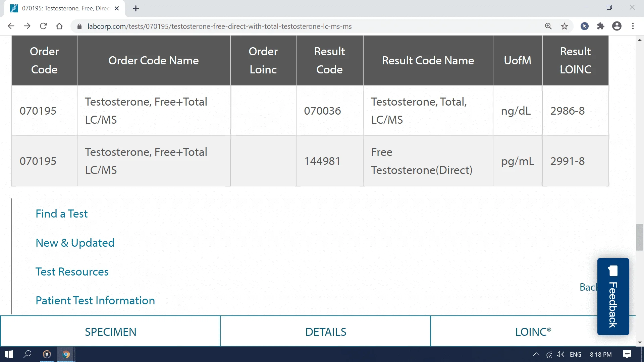
Task: Open the Chrome profile avatar icon
Action: (x=617, y=26)
